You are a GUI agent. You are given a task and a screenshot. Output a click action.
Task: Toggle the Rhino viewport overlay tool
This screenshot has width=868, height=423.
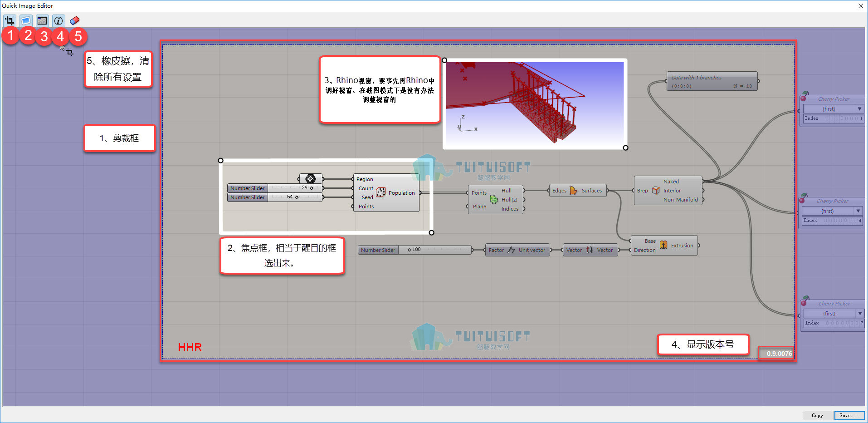point(42,20)
